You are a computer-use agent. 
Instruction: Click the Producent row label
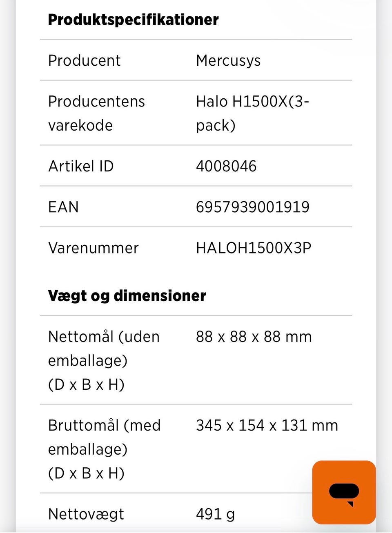point(84,60)
